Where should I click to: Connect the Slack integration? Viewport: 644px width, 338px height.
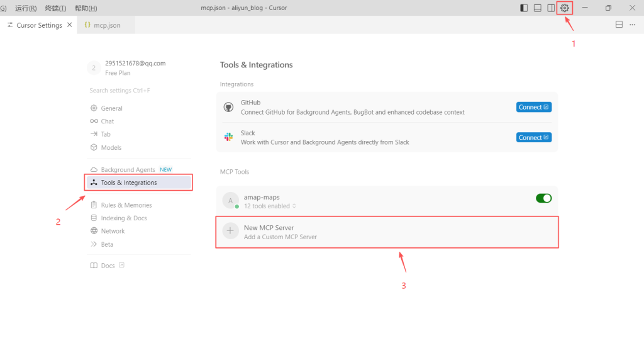pos(533,137)
